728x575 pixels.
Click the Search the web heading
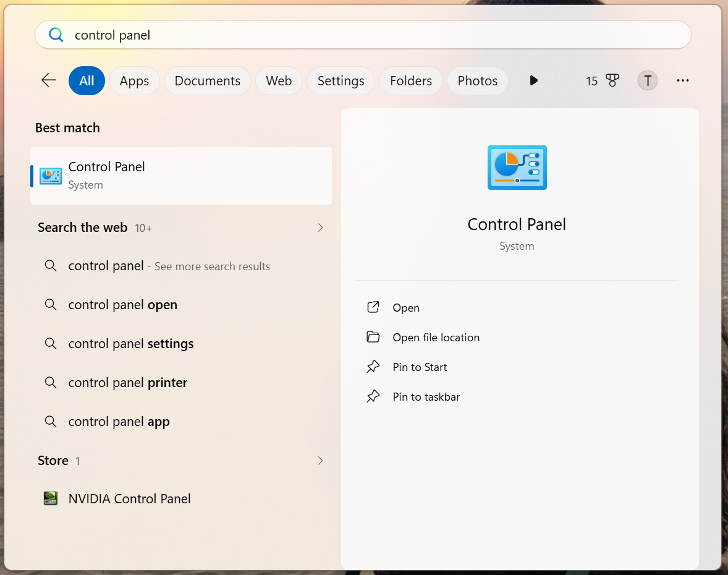[x=83, y=228]
